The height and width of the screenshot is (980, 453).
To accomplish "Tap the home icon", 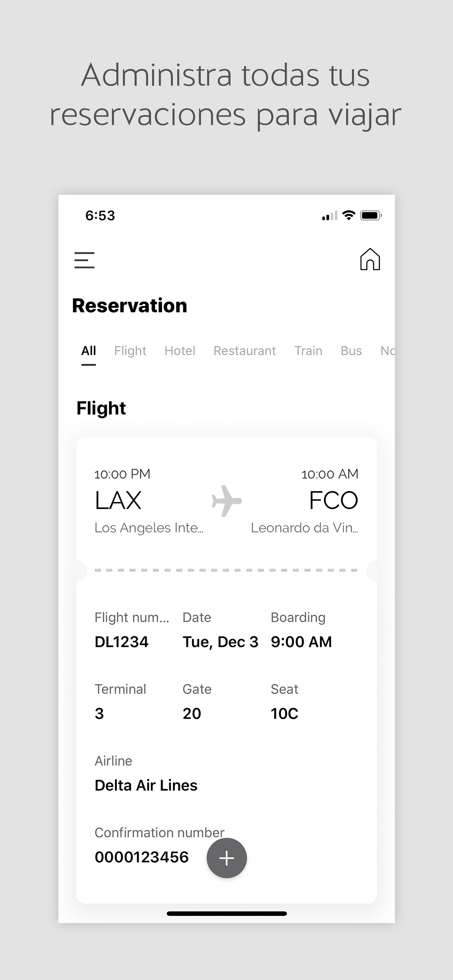I will (x=370, y=259).
